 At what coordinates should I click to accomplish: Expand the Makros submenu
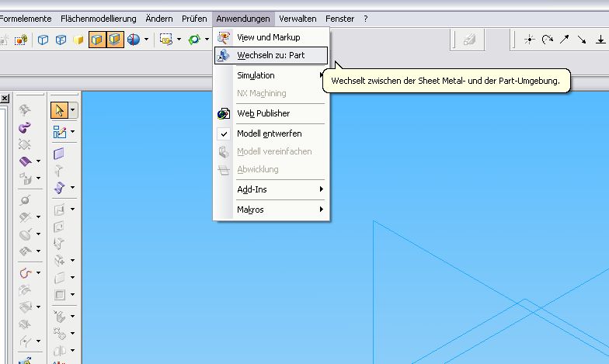(271, 210)
